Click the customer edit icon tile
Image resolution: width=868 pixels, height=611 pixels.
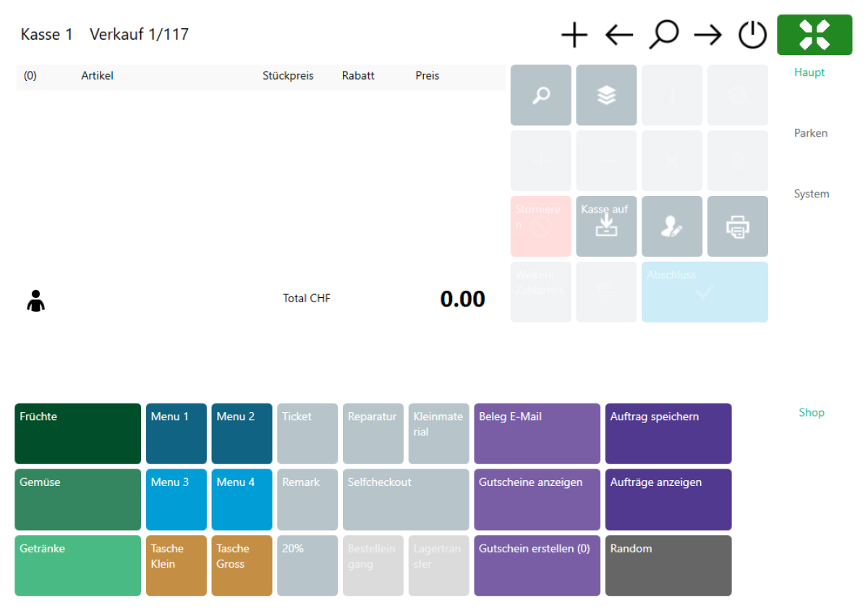pos(671,226)
